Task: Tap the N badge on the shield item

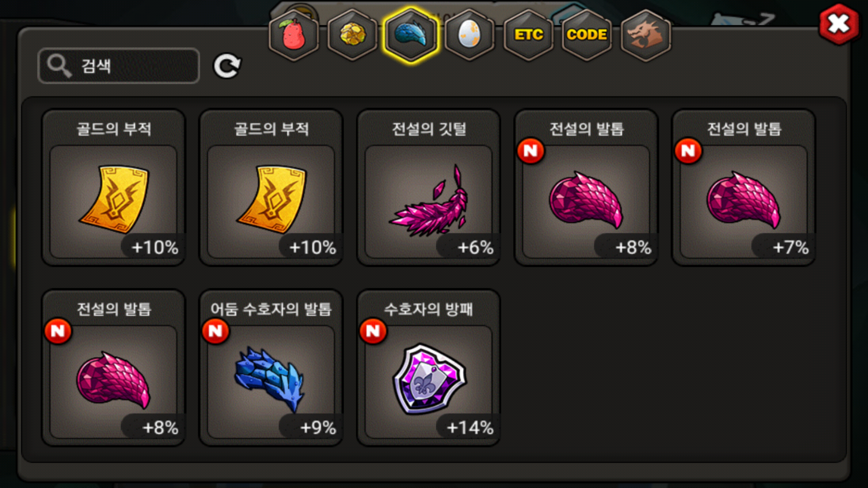Action: coord(373,331)
